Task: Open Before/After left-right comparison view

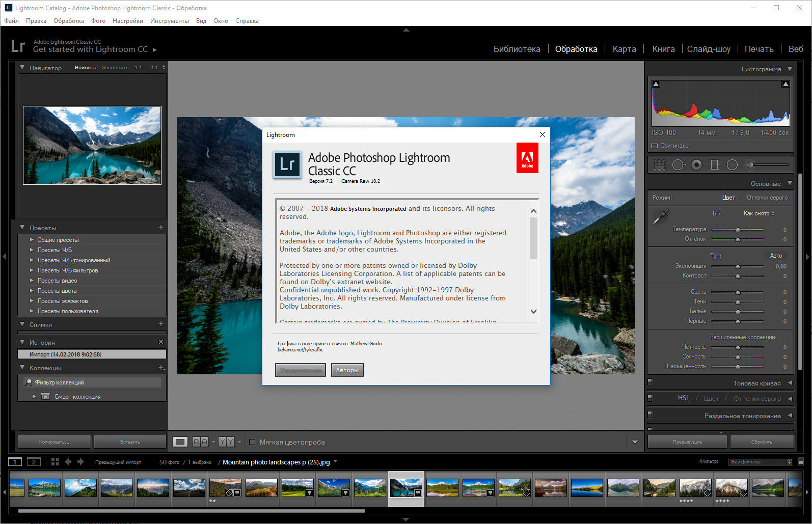Action: 200,442
